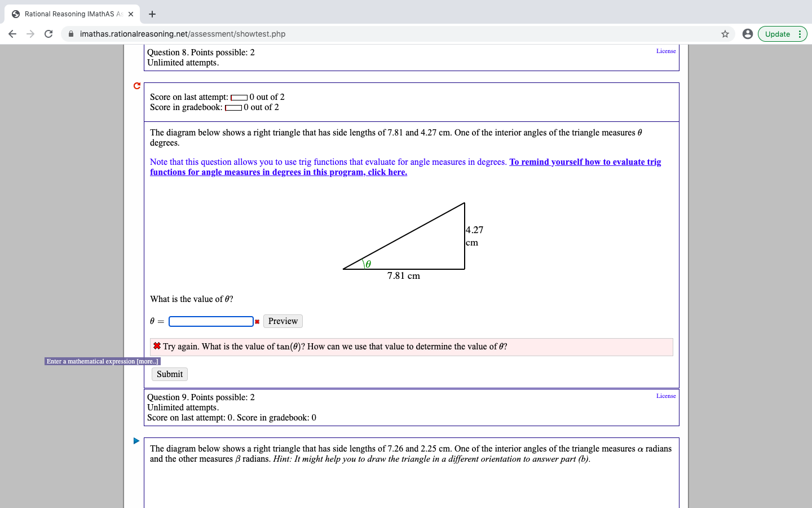Preview the entered expression
812x508 pixels.
pyautogui.click(x=283, y=321)
